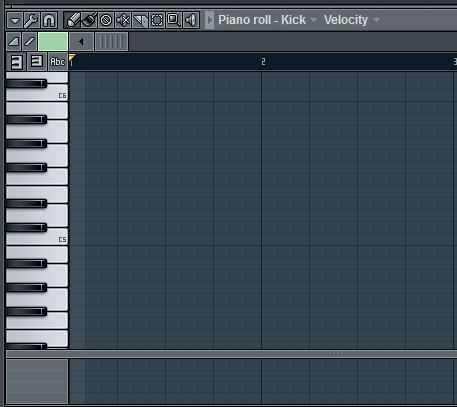Image resolution: width=457 pixels, height=407 pixels.
Task: Open the Piano roll - Kick channel dropdown
Action: point(267,20)
